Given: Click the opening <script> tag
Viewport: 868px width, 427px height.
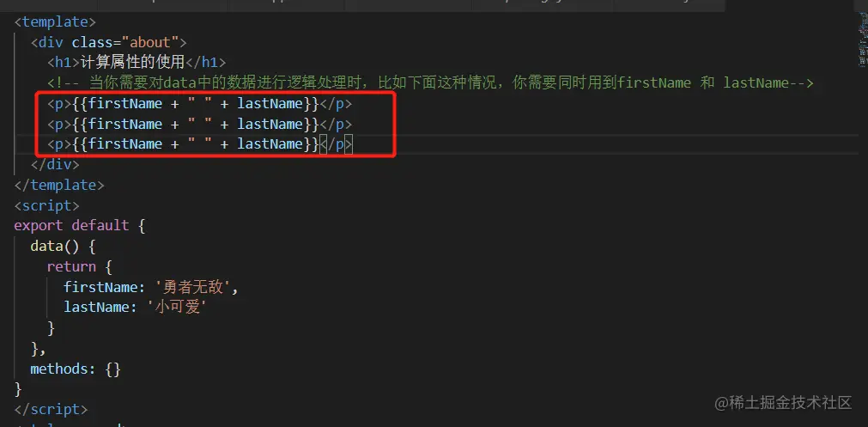Looking at the screenshot, I should 46,205.
